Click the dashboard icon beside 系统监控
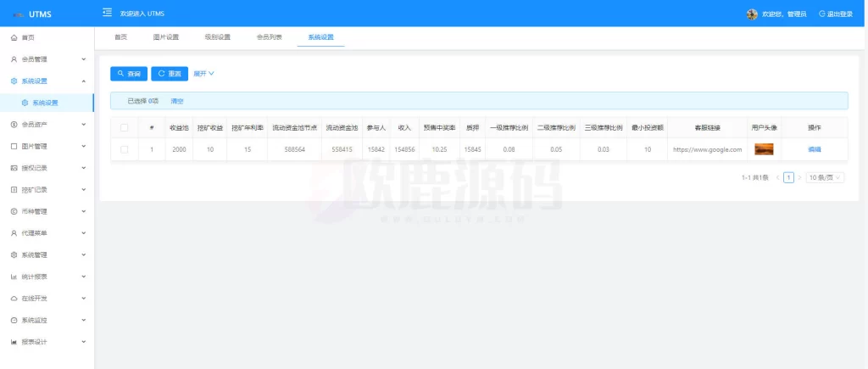The image size is (868, 369). coord(14,321)
